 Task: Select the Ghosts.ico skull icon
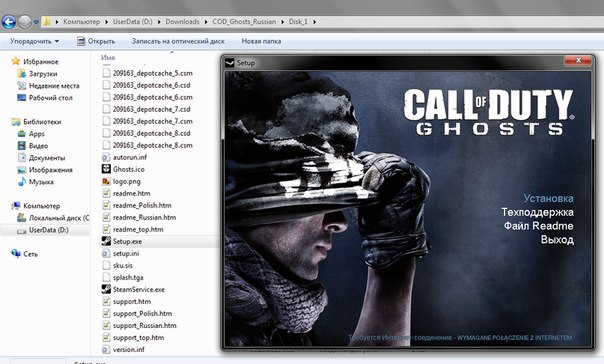(x=106, y=169)
